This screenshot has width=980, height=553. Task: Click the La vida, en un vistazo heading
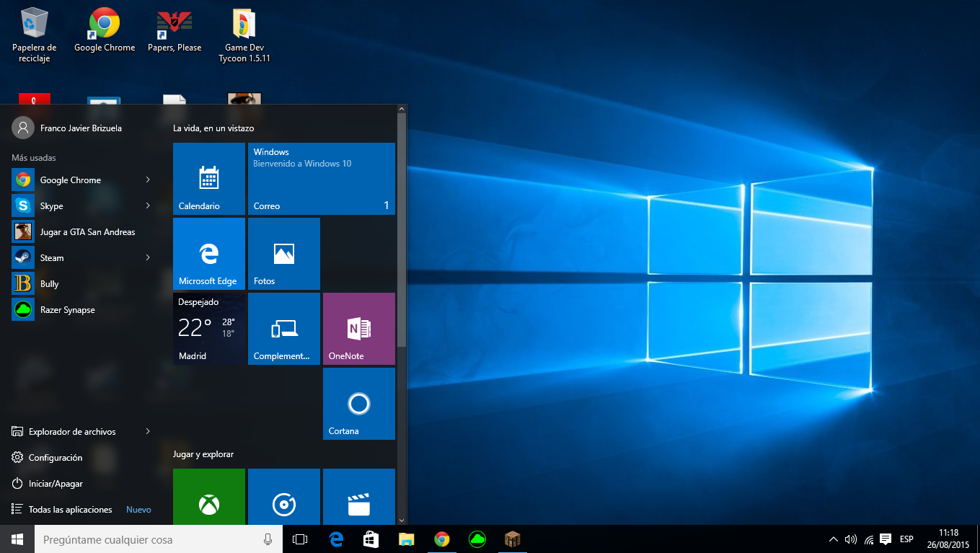pos(213,128)
